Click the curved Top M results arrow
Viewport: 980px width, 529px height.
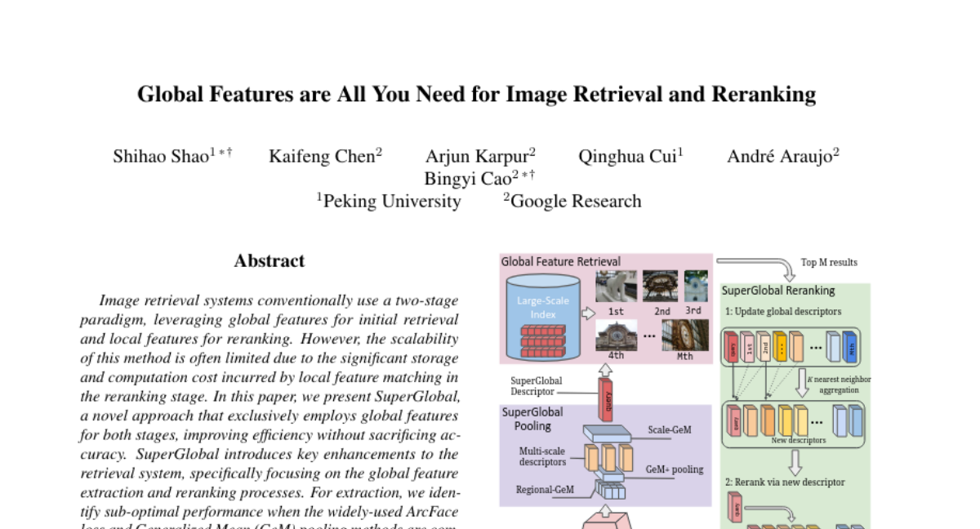tap(758, 266)
